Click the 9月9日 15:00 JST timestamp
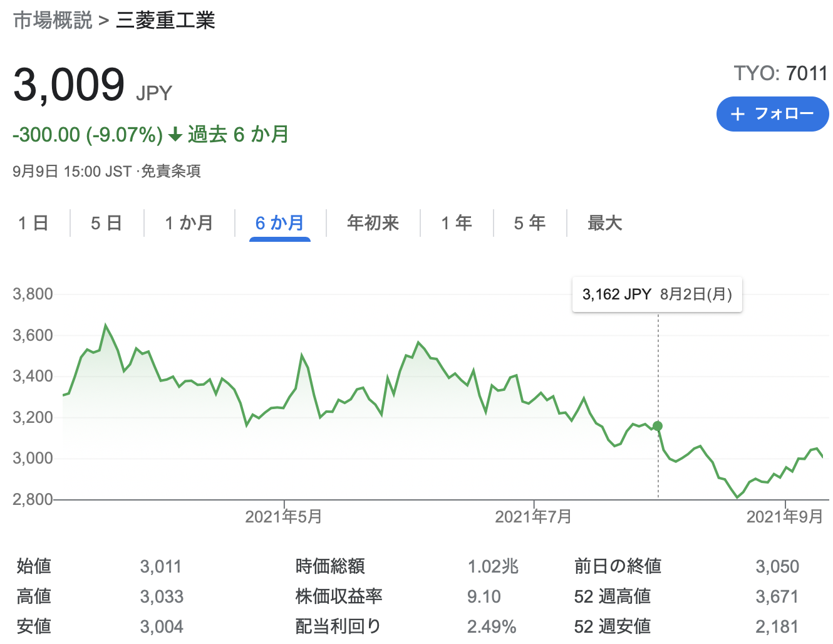 coord(72,171)
